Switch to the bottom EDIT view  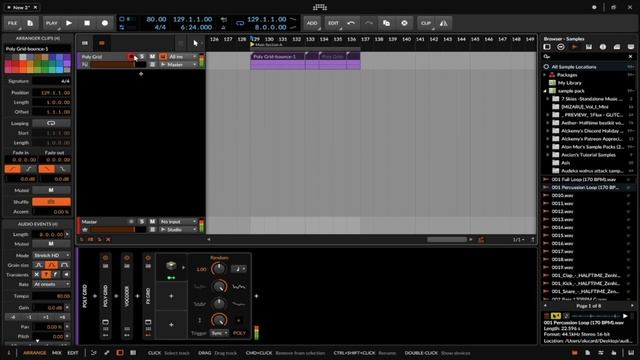(73, 353)
